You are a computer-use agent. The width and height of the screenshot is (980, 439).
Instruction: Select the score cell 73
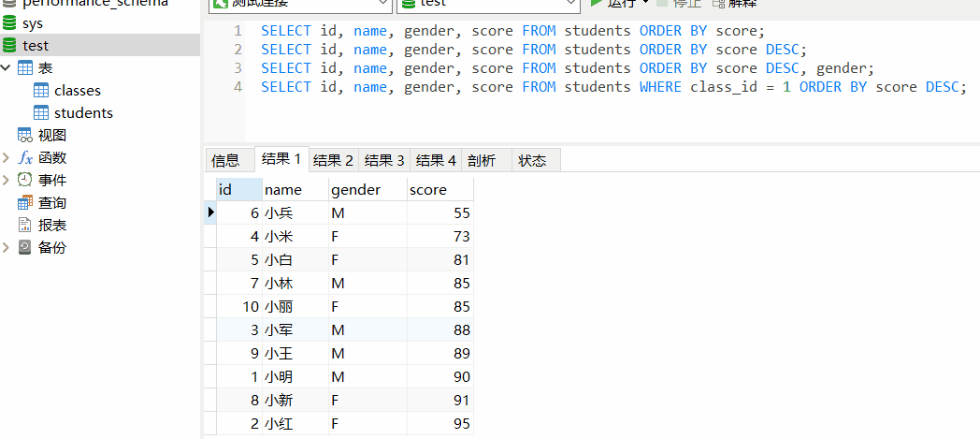440,237
